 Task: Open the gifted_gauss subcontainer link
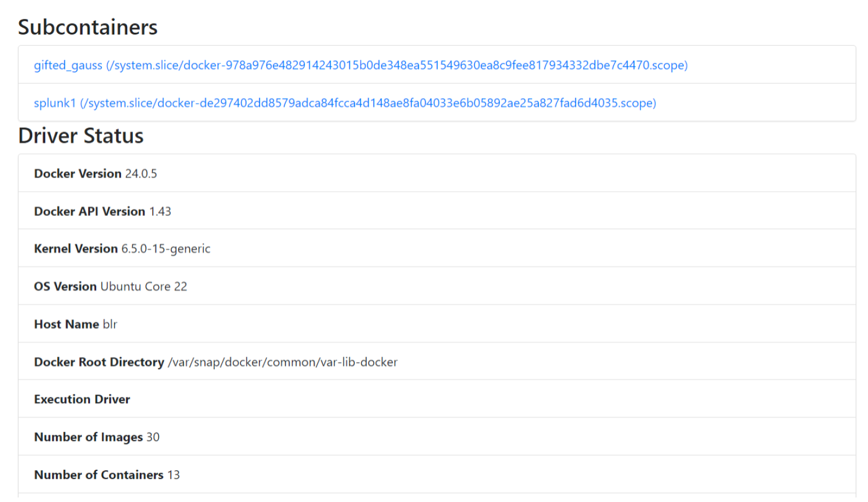360,65
